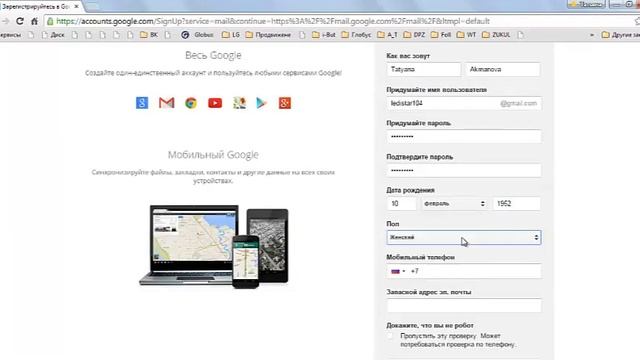Open the i-But bookmark folder

[x=324, y=35]
